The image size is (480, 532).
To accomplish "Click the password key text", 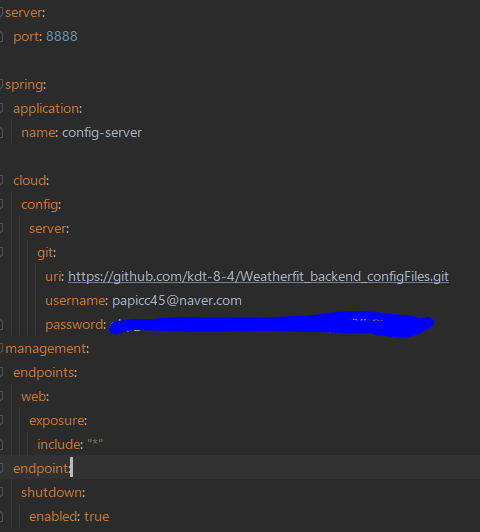I will 75,325.
